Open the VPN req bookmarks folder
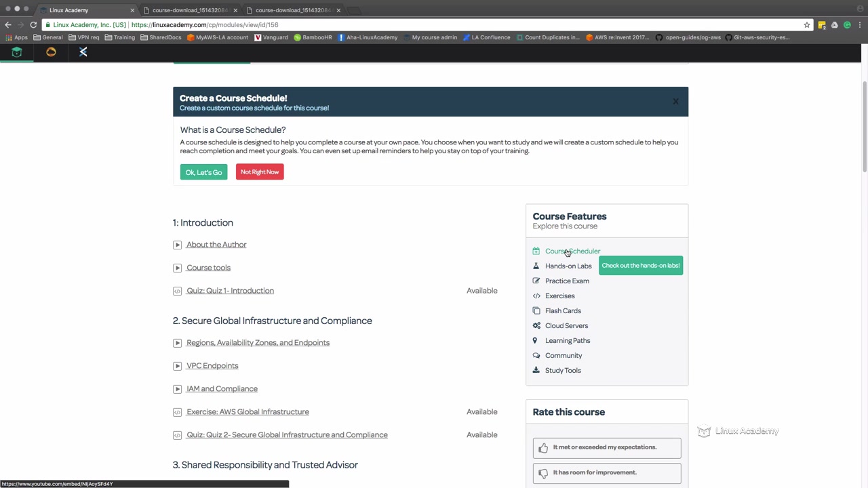868x488 pixels. (x=84, y=37)
